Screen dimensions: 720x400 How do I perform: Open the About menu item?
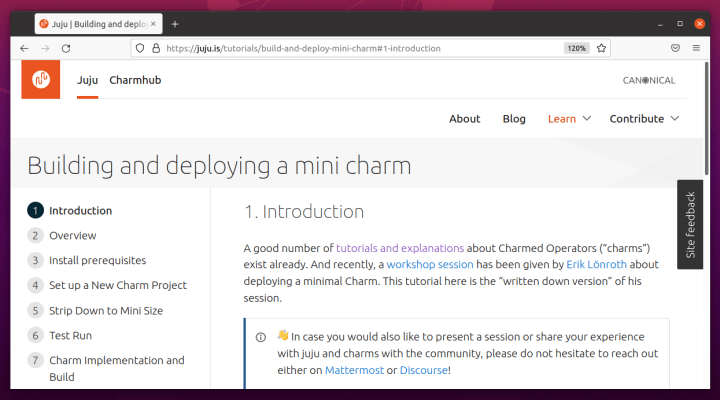[x=464, y=119]
